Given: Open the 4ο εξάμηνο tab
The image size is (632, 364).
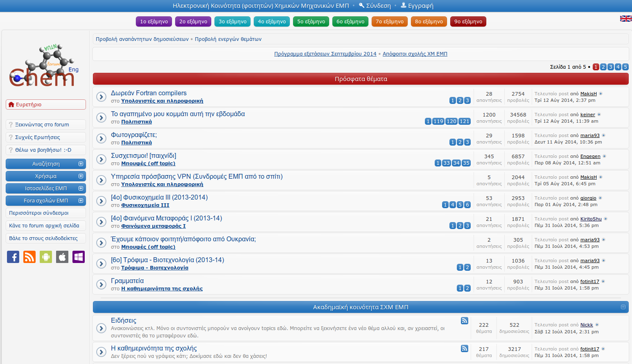Looking at the screenshot, I should tap(272, 21).
